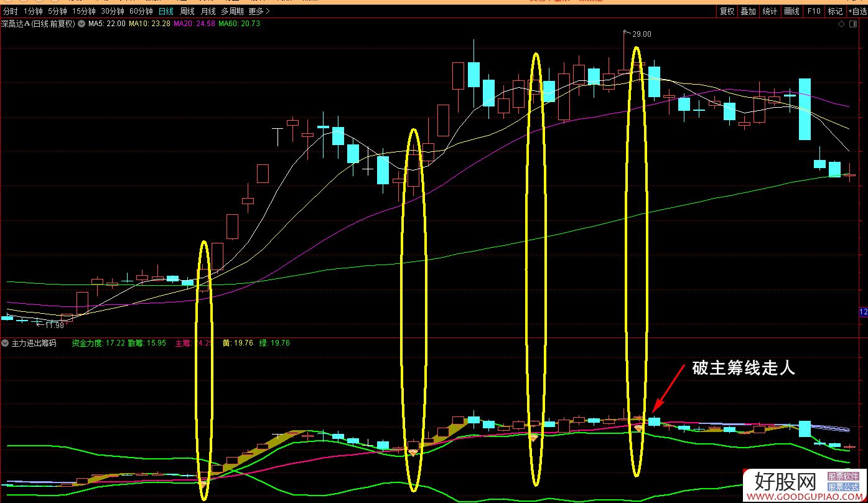The height and width of the screenshot is (503, 868).
Task: Expand the 更多 periods menu
Action: click(x=259, y=11)
